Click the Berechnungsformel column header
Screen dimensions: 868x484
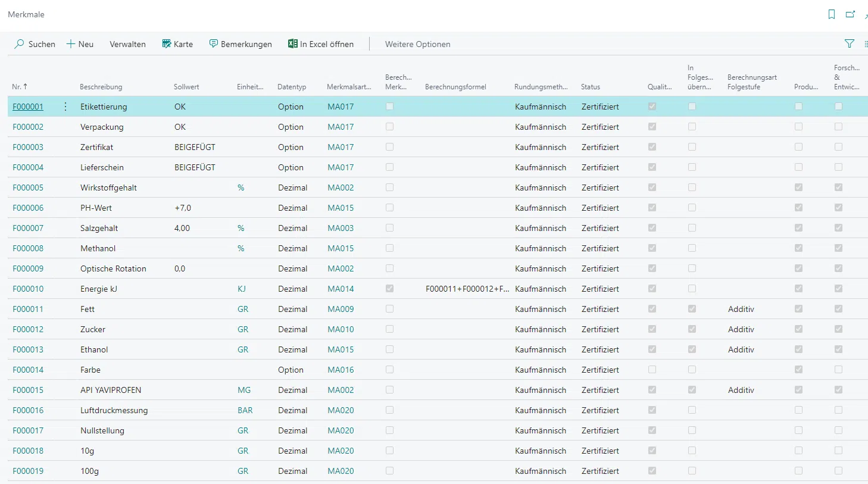[455, 87]
